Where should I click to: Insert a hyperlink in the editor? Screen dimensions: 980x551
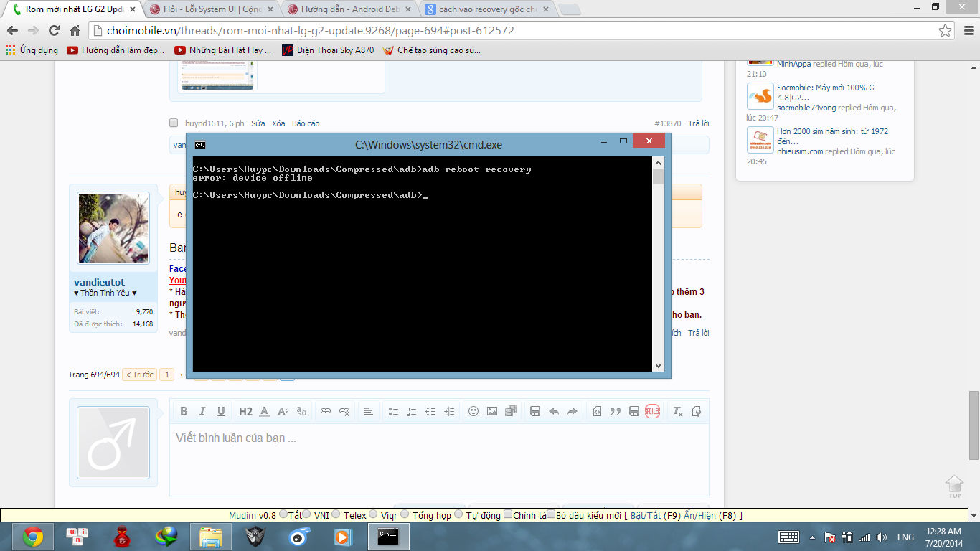coord(326,411)
